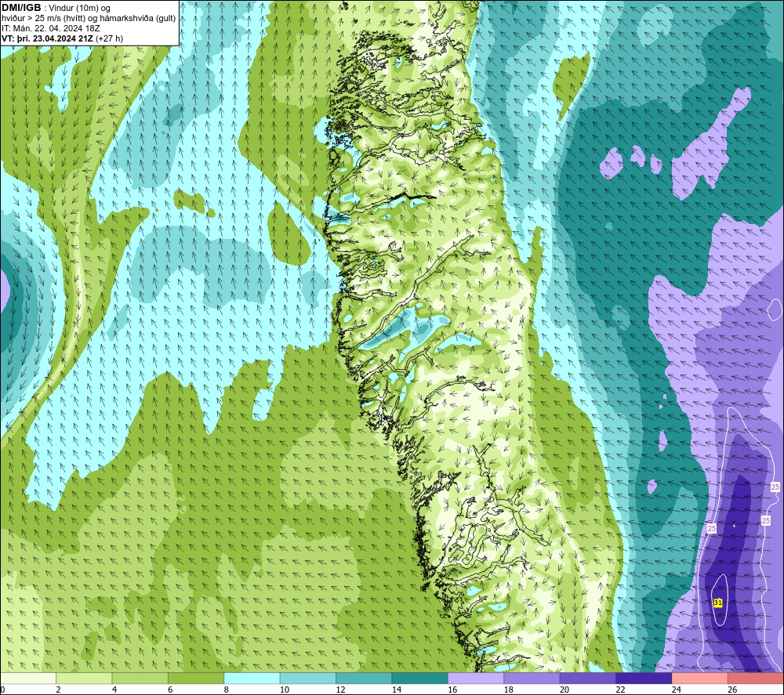784x695 pixels.
Task: Click the 18–20 m/s purple legend swatch
Action: click(532, 678)
